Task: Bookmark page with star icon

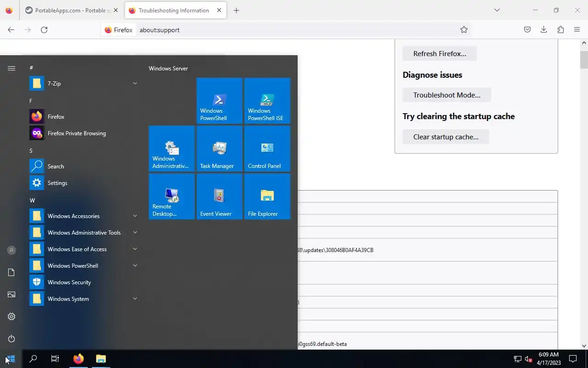Action: point(464,30)
